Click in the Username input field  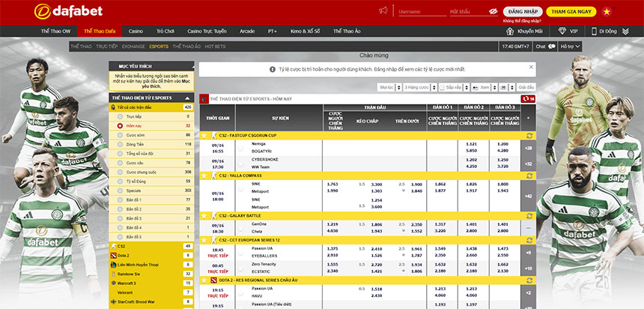[419, 12]
